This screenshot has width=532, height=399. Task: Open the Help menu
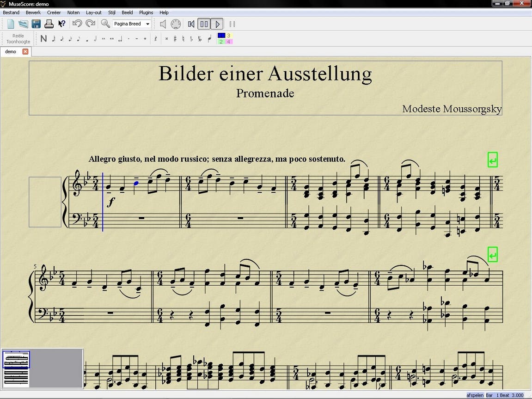(164, 12)
